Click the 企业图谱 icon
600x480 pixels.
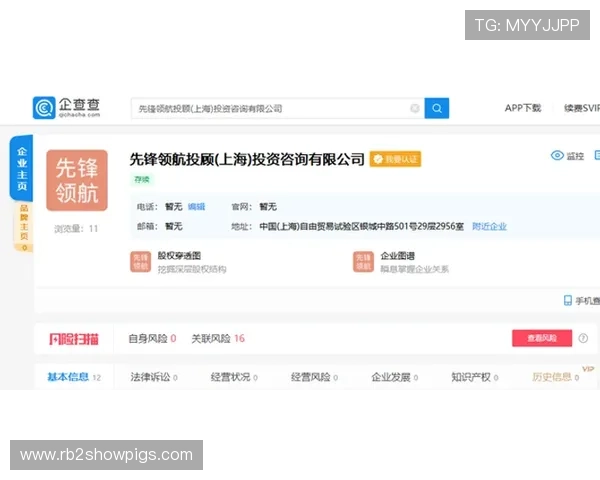click(363, 261)
